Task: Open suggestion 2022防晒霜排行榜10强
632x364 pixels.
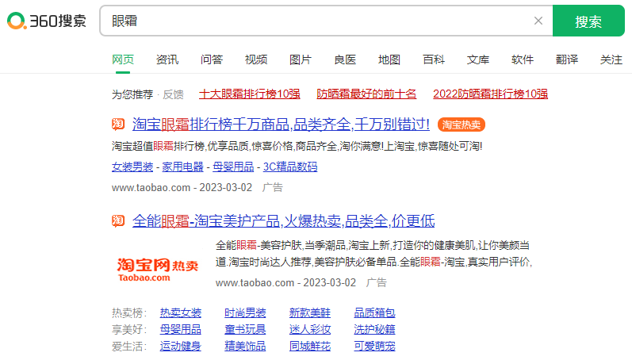Action: coord(491,94)
